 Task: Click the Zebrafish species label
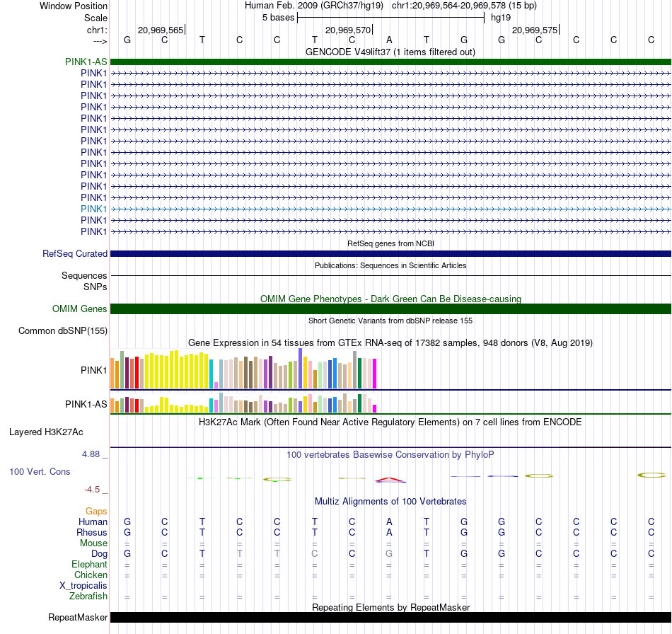coord(88,596)
